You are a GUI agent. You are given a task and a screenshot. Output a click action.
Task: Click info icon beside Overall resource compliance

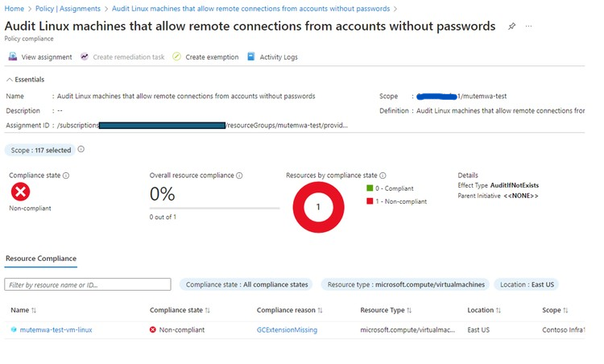pos(239,176)
